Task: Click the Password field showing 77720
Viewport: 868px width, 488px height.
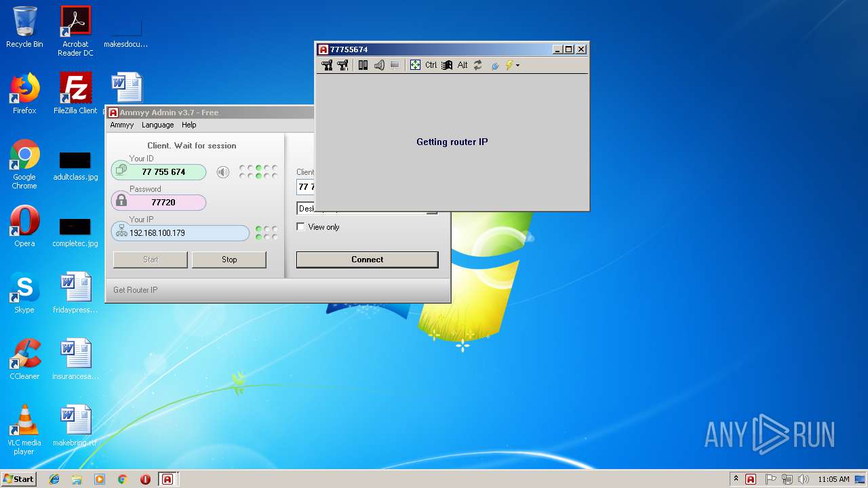Action: coord(159,202)
